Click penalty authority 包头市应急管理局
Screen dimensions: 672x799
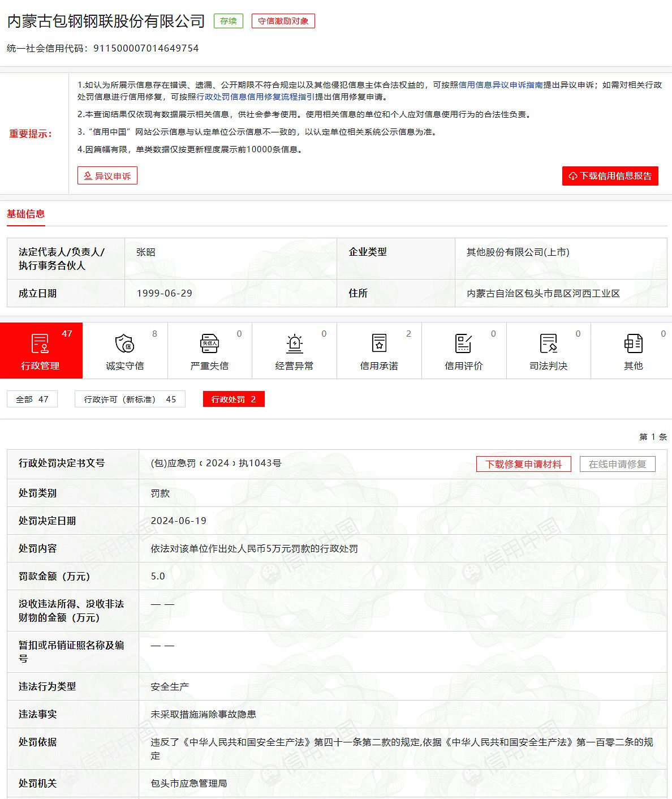coord(189,783)
